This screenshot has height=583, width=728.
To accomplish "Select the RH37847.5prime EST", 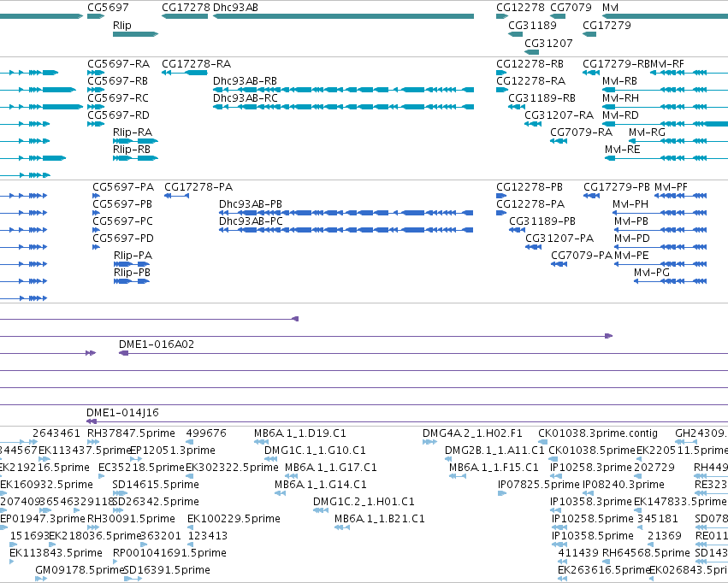I will (93, 442).
